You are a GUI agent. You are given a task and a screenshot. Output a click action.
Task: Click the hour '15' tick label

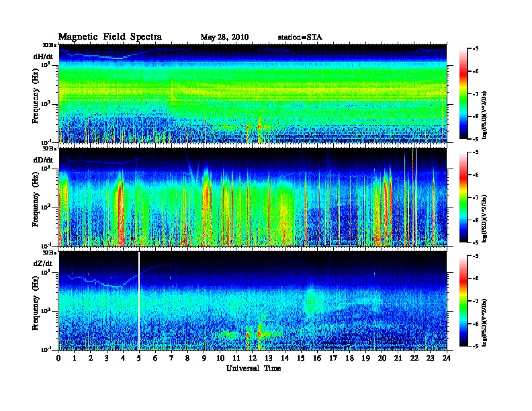click(x=301, y=359)
